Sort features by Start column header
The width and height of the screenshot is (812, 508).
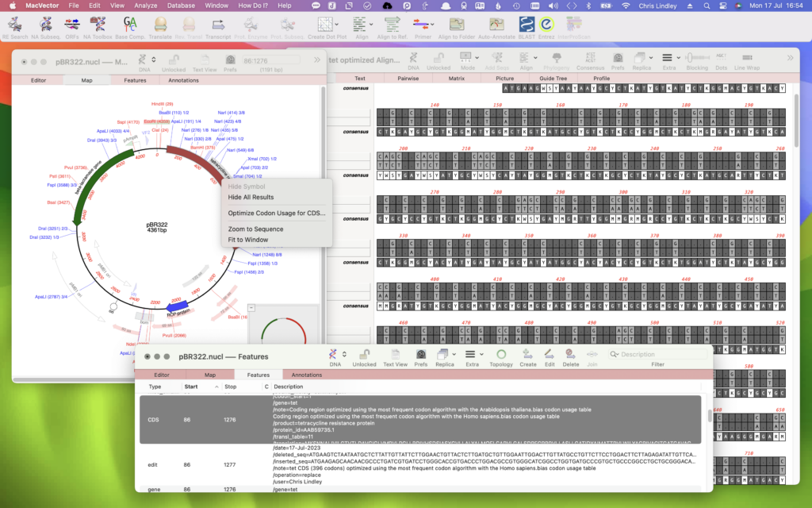pyautogui.click(x=199, y=387)
